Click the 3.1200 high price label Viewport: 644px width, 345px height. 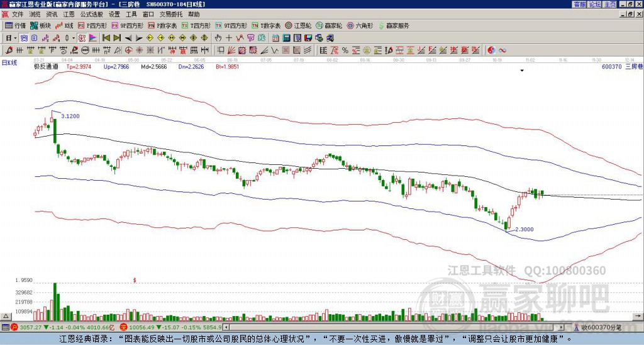70,116
